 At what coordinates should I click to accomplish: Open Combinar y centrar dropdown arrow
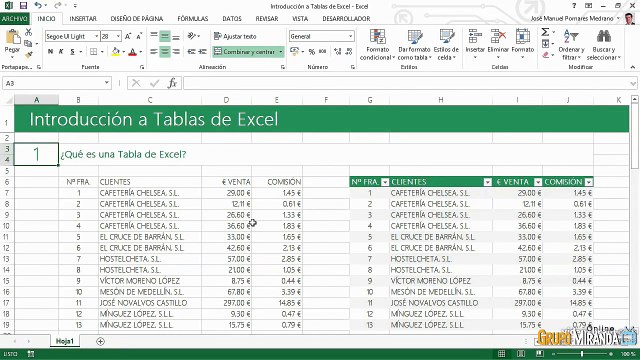[x=281, y=52]
